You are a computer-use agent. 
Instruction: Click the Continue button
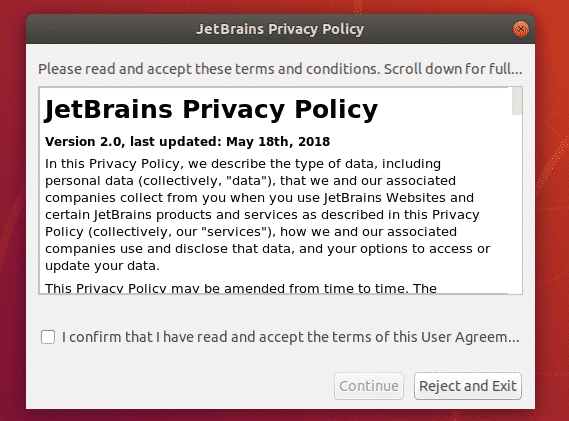(369, 386)
